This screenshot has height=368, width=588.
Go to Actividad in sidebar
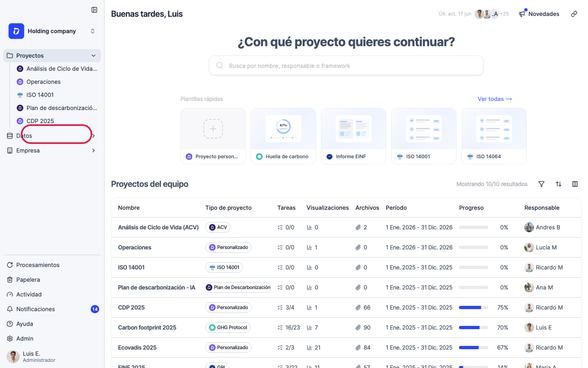pyautogui.click(x=52, y=294)
